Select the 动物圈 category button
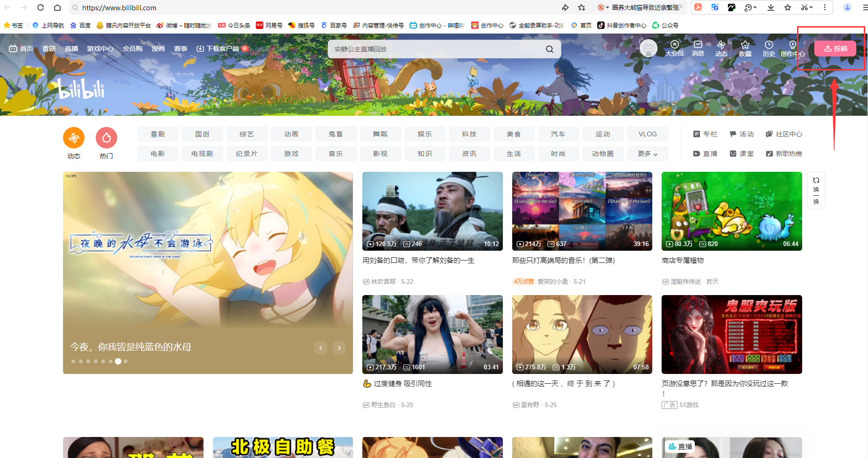This screenshot has height=458, width=868. pyautogui.click(x=603, y=154)
